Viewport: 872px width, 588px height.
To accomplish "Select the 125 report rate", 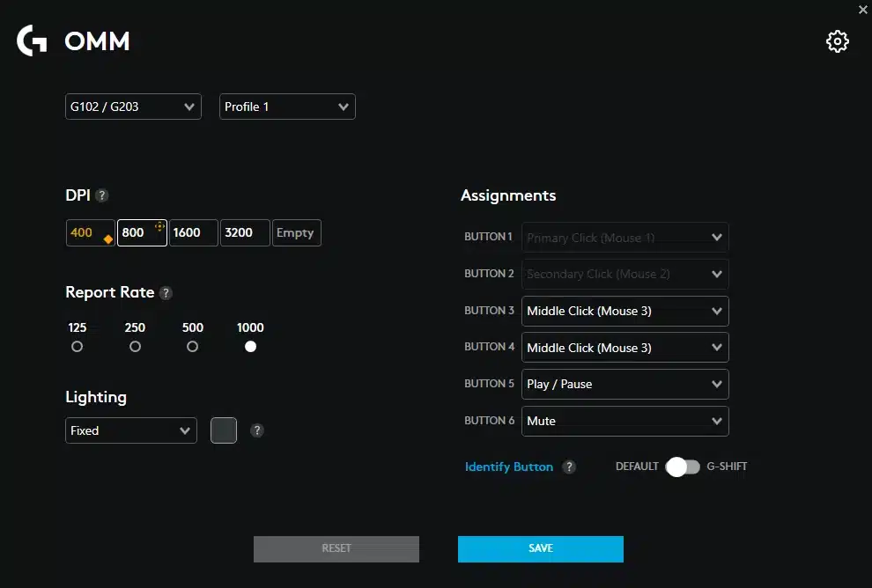I will [77, 346].
